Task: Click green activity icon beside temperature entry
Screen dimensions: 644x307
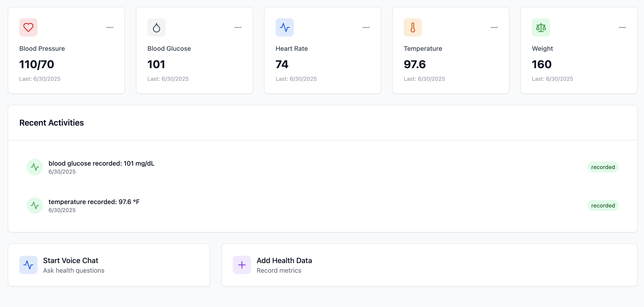Action: click(35, 205)
